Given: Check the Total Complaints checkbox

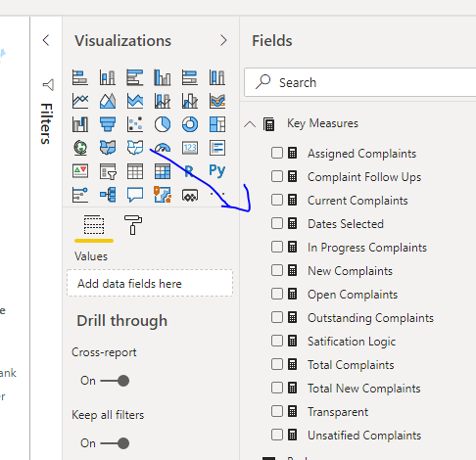Looking at the screenshot, I should point(277,364).
